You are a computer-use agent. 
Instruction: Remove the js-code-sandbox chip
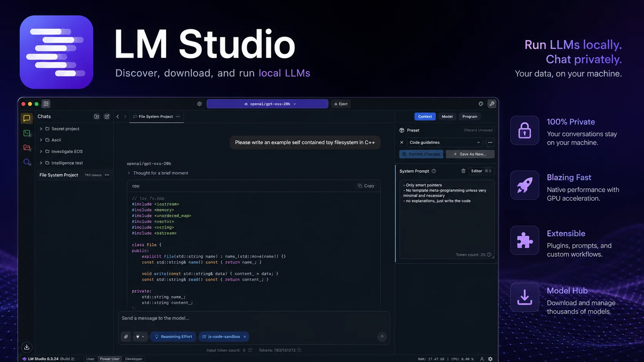[x=245, y=337]
